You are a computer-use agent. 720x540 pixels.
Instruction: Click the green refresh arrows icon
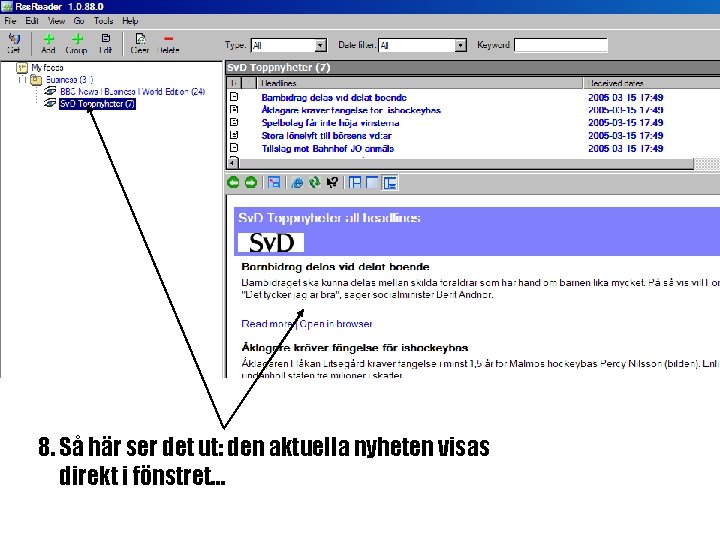315,183
